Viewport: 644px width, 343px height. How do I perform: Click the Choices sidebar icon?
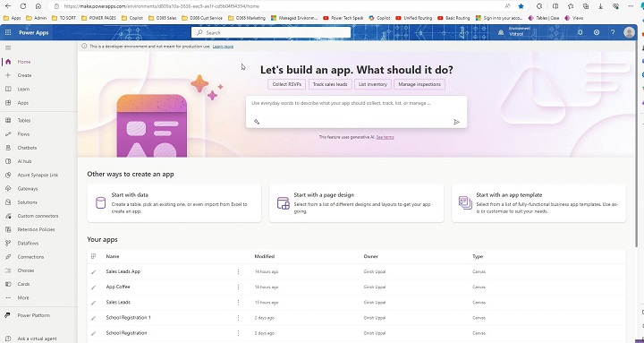coord(8,270)
